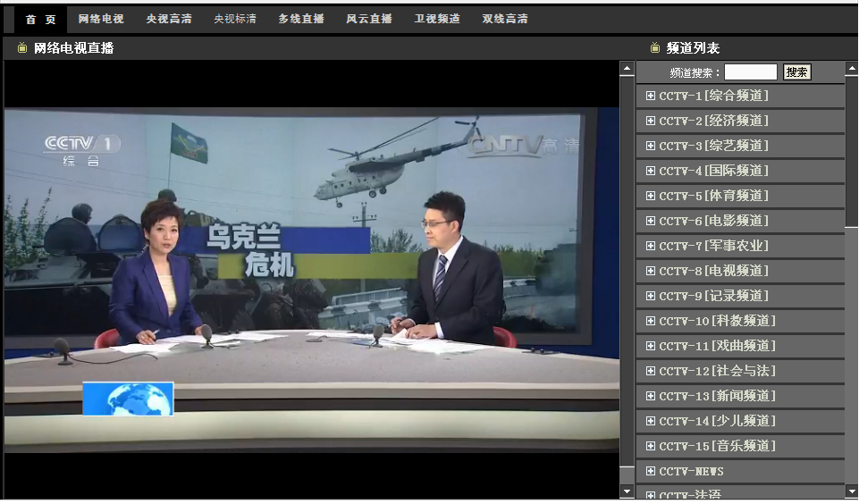Open the CCTV-15[音乐频道] channel entry

tap(717, 446)
